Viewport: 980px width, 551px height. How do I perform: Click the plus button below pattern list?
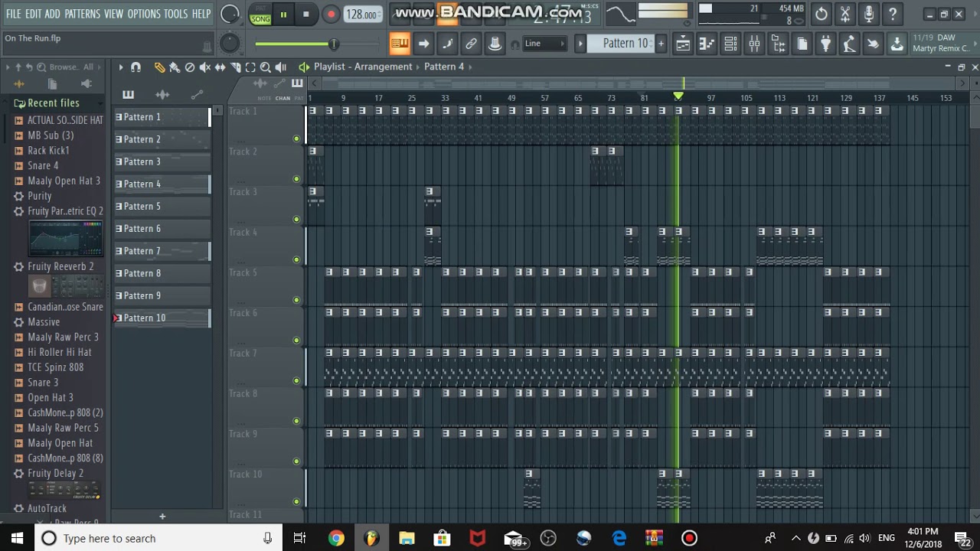[x=162, y=517]
